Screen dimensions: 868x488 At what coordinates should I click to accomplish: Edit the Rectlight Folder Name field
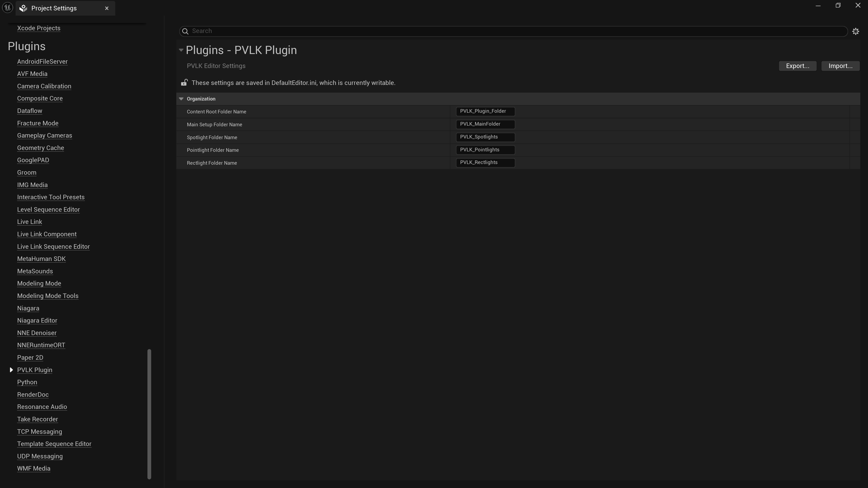coord(485,162)
